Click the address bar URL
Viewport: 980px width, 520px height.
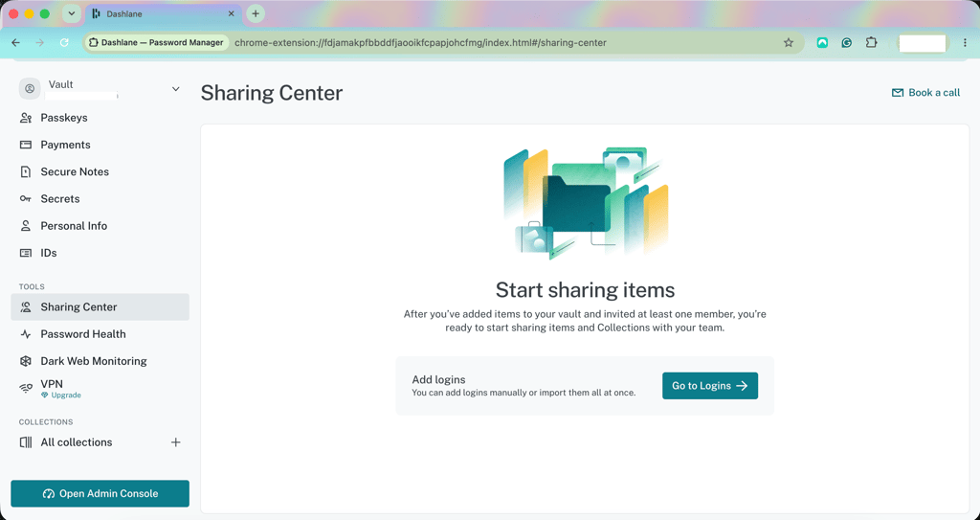pos(420,42)
